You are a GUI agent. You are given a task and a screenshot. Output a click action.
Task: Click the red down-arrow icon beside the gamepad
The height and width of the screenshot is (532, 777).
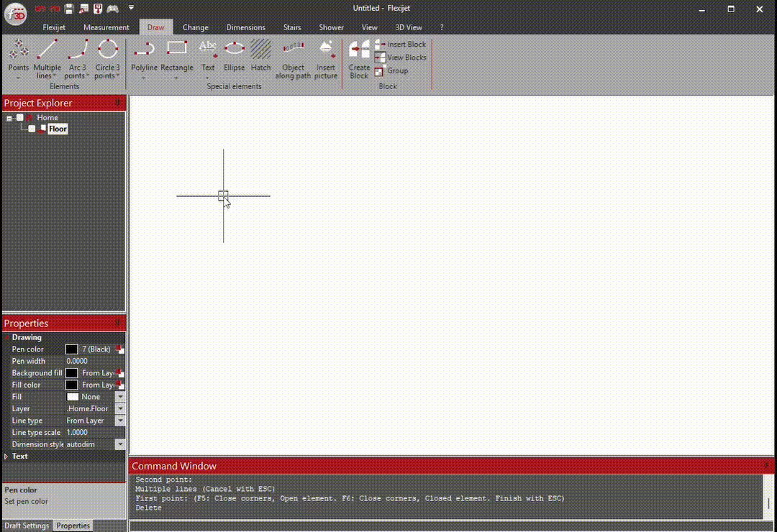point(98,9)
